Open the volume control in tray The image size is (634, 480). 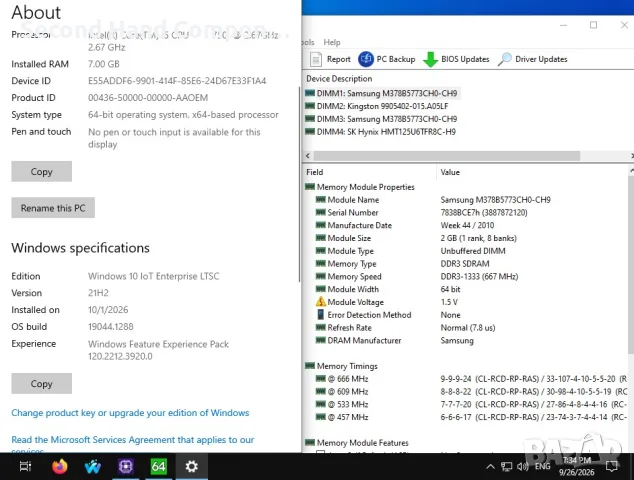(x=522, y=467)
